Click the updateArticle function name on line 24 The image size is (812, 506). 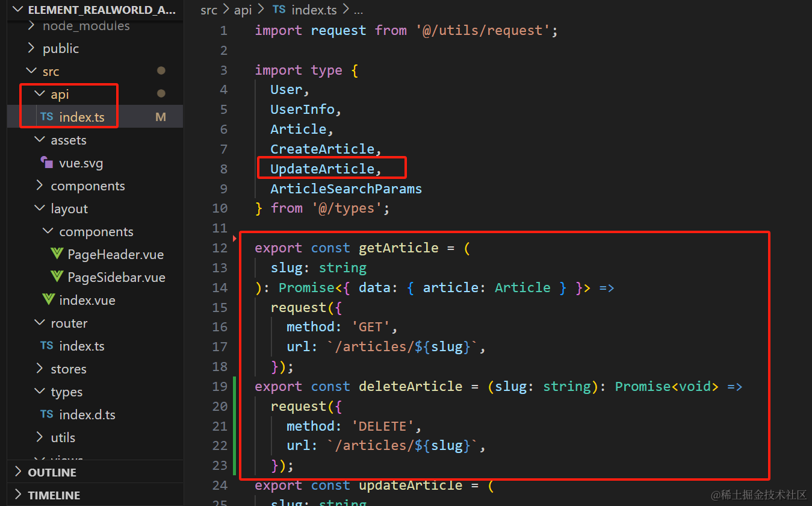pos(411,485)
